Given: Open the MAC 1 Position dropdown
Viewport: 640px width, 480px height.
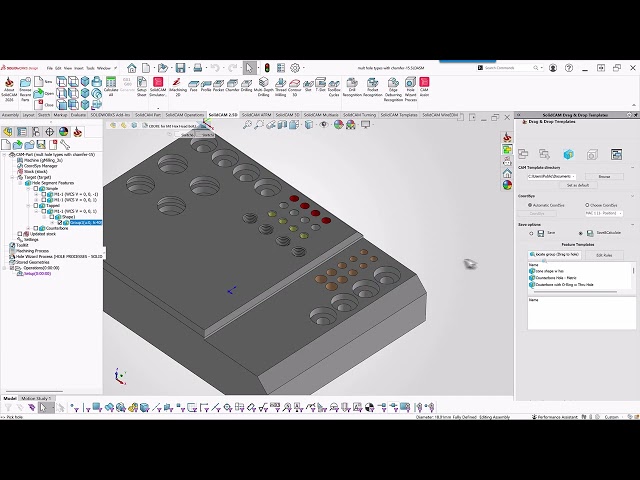Looking at the screenshot, I should [620, 213].
